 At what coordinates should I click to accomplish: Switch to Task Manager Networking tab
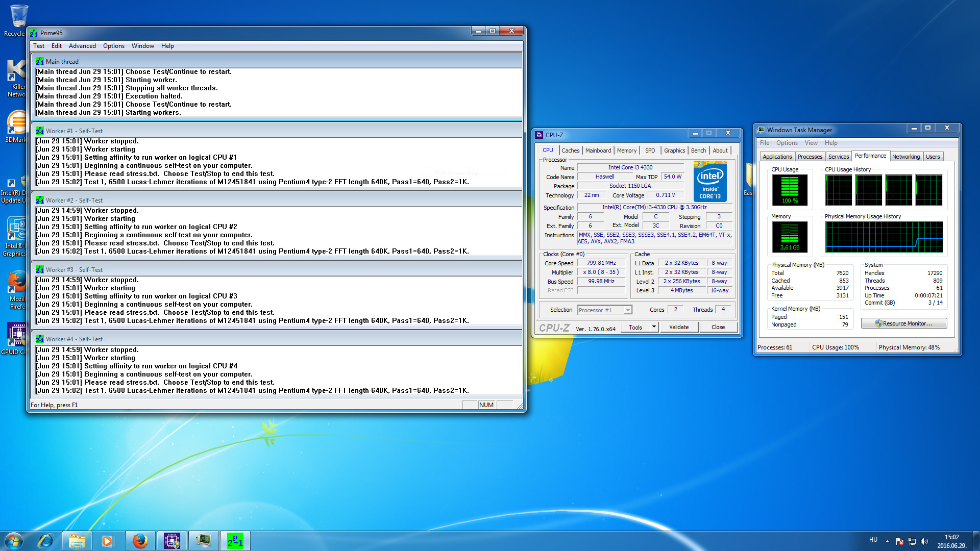pos(906,157)
